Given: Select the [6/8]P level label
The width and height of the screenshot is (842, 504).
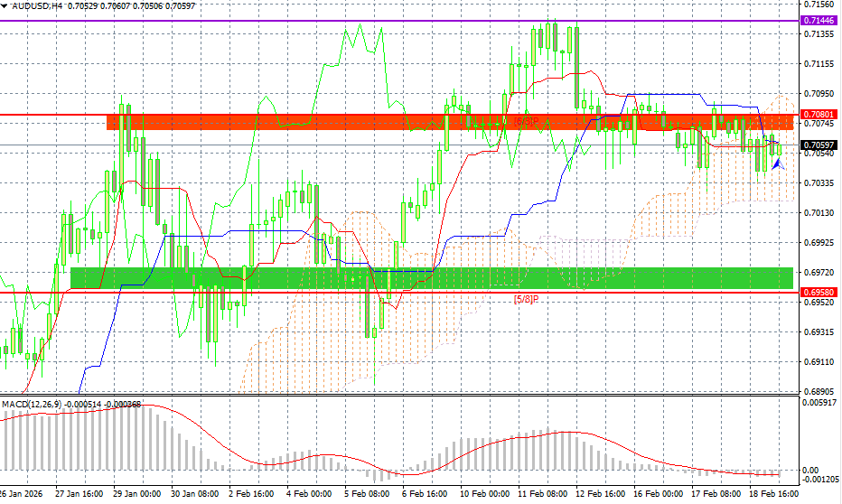Looking at the screenshot, I should coord(526,121).
